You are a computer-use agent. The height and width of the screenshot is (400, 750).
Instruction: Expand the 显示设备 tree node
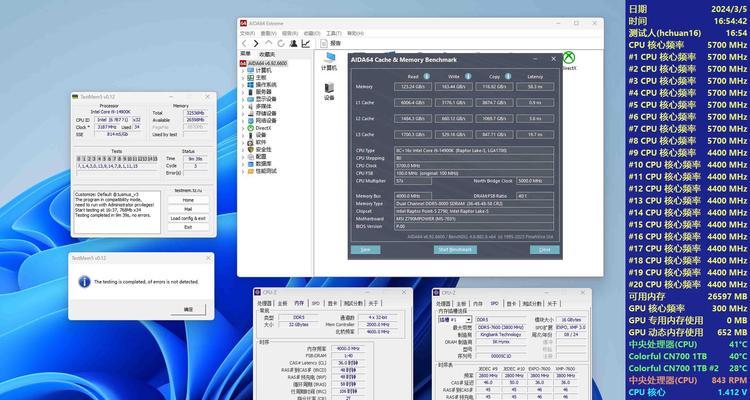[x=243, y=99]
